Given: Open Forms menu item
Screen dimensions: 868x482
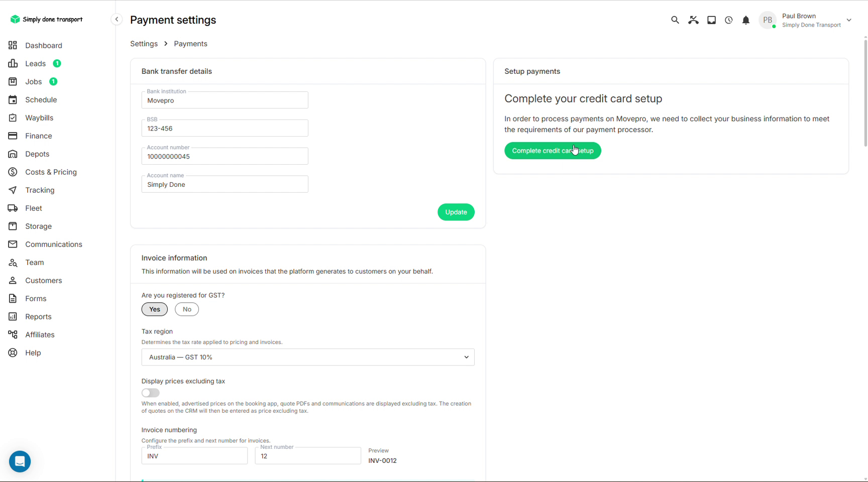Looking at the screenshot, I should click(x=36, y=298).
